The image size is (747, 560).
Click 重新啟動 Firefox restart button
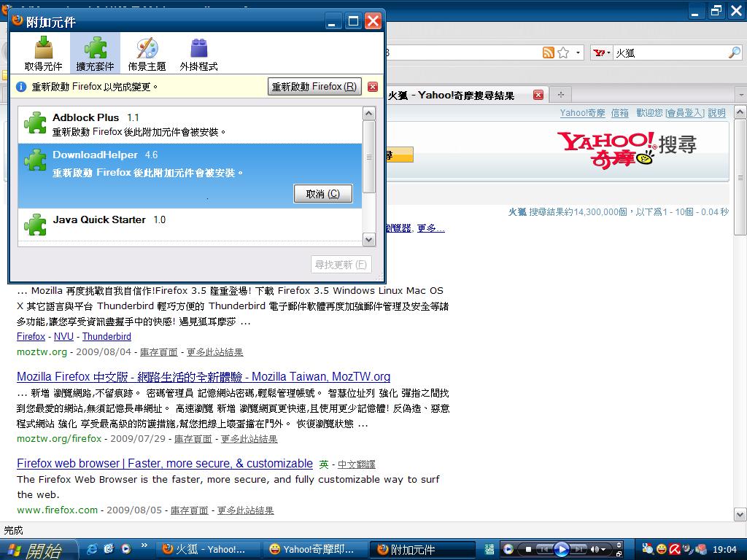click(x=314, y=87)
